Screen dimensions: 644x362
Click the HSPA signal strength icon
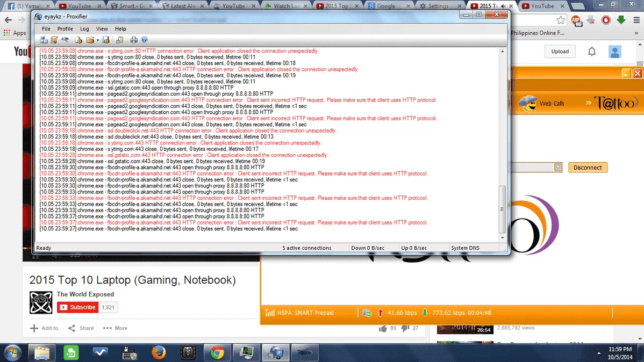tap(269, 313)
